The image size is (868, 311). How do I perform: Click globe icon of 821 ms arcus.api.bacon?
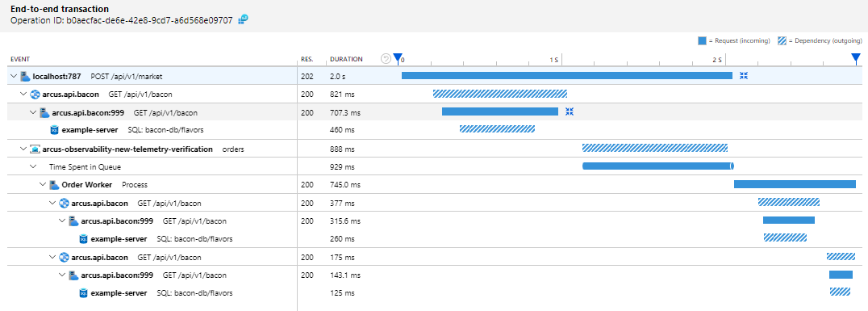click(35, 95)
